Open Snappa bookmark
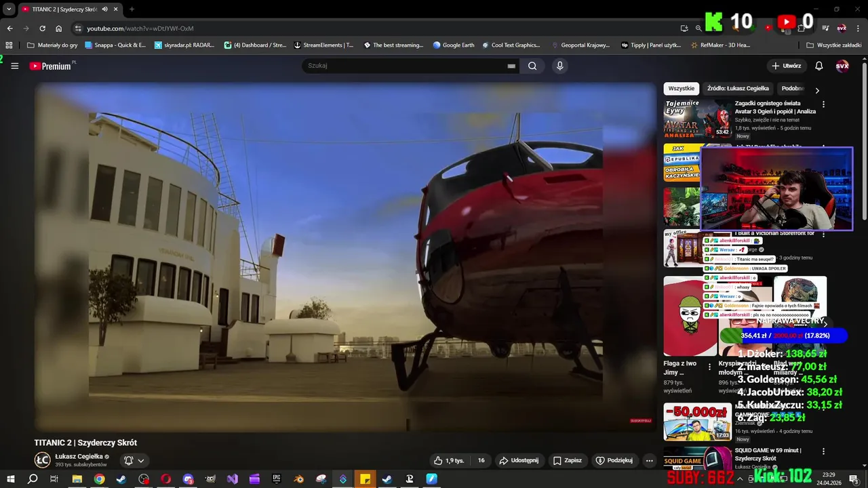Viewport: 868px width, 488px height. [115, 45]
